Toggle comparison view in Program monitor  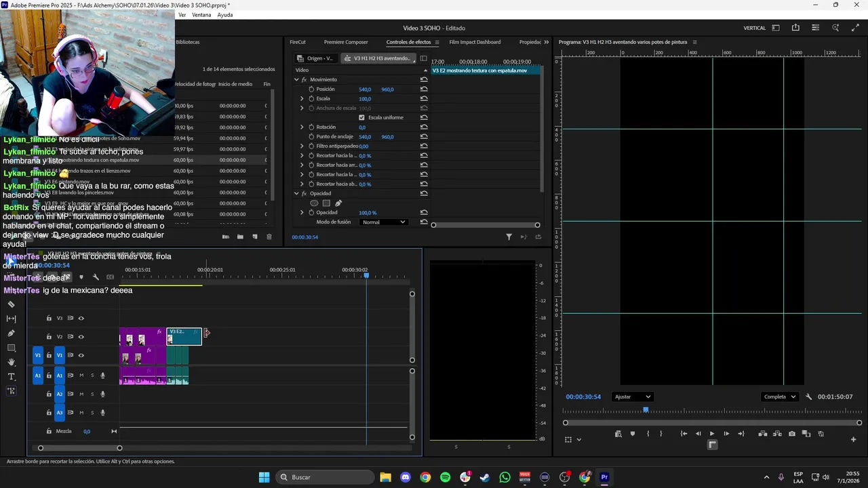pos(806,434)
